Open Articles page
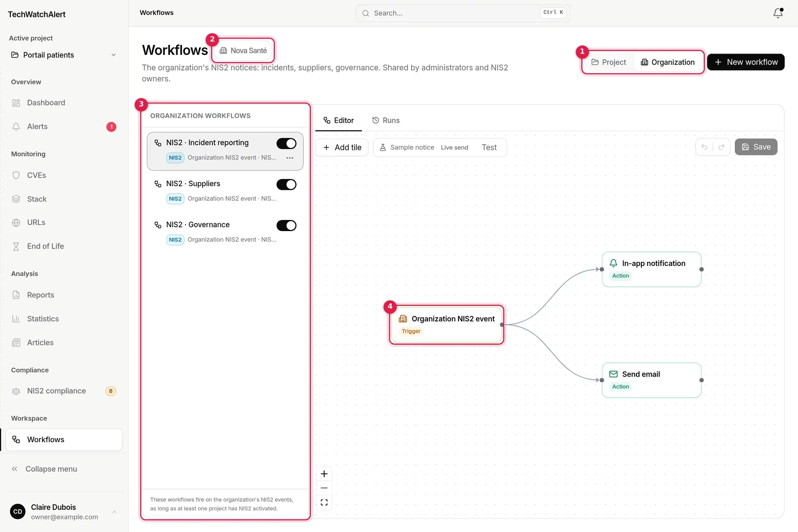Viewport: 798px width, 532px height. click(x=64, y=342)
